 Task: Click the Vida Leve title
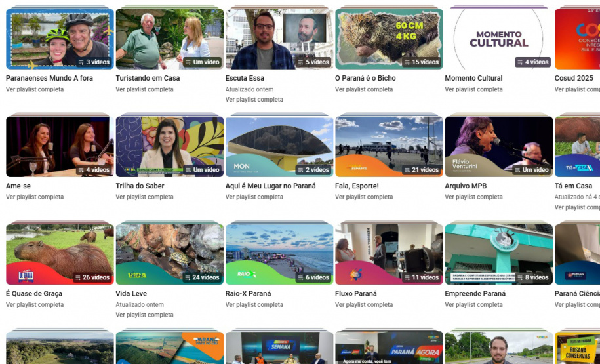(131, 294)
